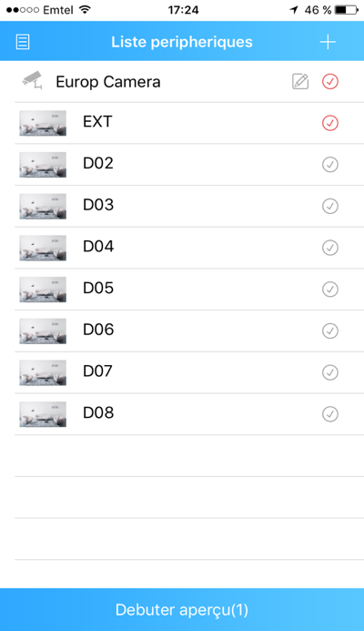Viewport: 364px width, 631px height.
Task: Open the EXT channel thumbnail
Action: click(x=43, y=123)
